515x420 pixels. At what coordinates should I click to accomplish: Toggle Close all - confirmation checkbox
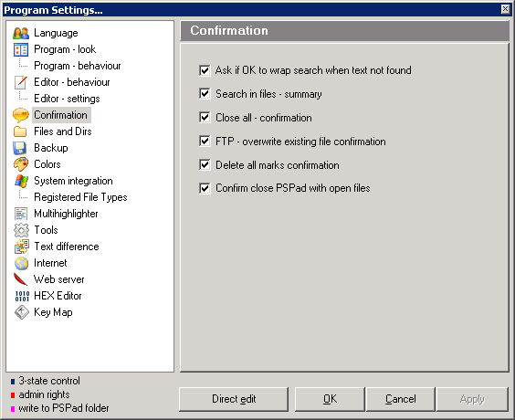click(205, 117)
